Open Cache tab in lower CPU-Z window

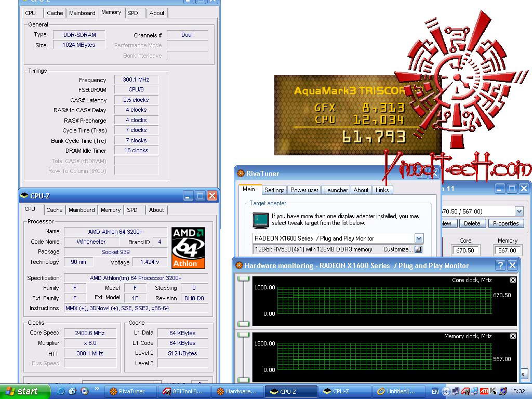point(54,210)
